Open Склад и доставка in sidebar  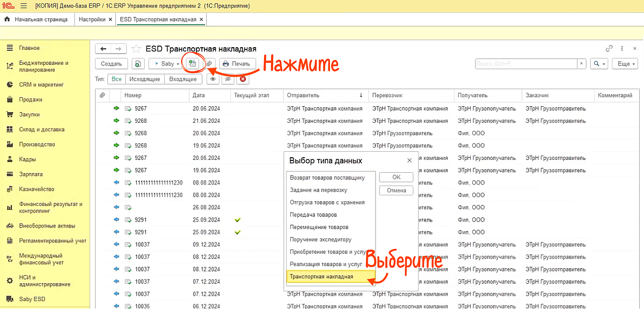coord(41,129)
